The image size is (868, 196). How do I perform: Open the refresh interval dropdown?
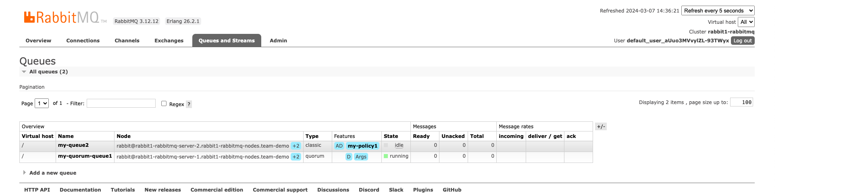pos(718,11)
